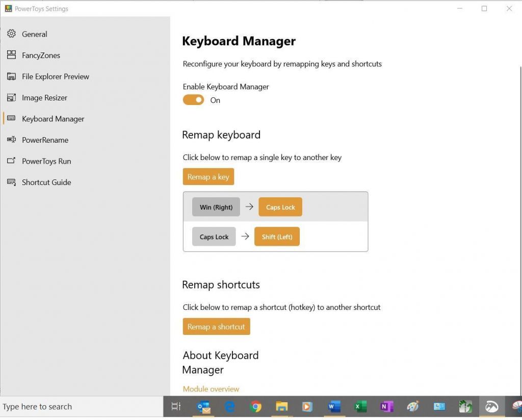
Task: Select the Caps Lock target key entry
Action: point(280,207)
